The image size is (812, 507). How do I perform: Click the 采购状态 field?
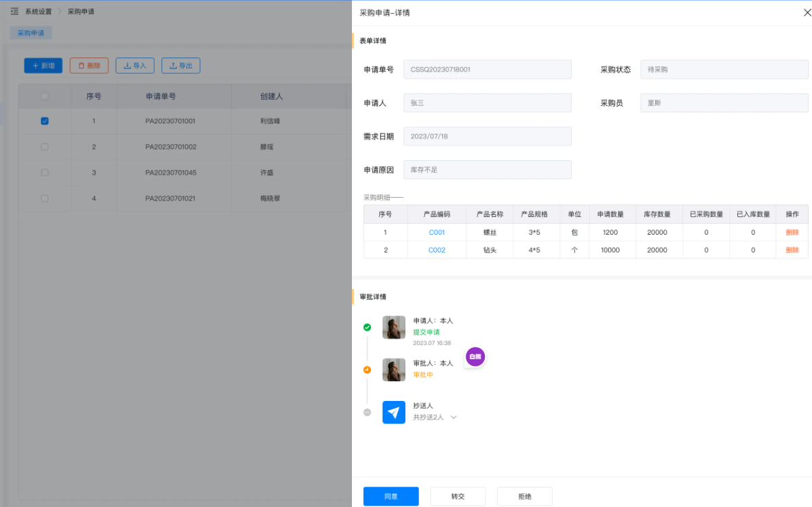pos(724,69)
